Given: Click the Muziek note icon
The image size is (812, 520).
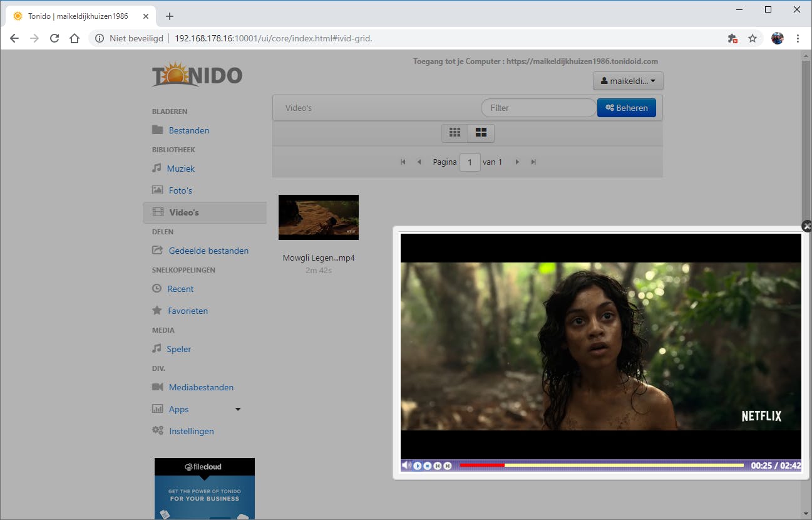Looking at the screenshot, I should coord(157,168).
